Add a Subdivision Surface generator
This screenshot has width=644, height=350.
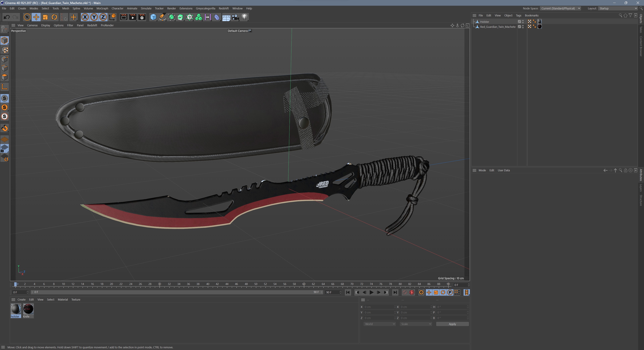(x=172, y=17)
